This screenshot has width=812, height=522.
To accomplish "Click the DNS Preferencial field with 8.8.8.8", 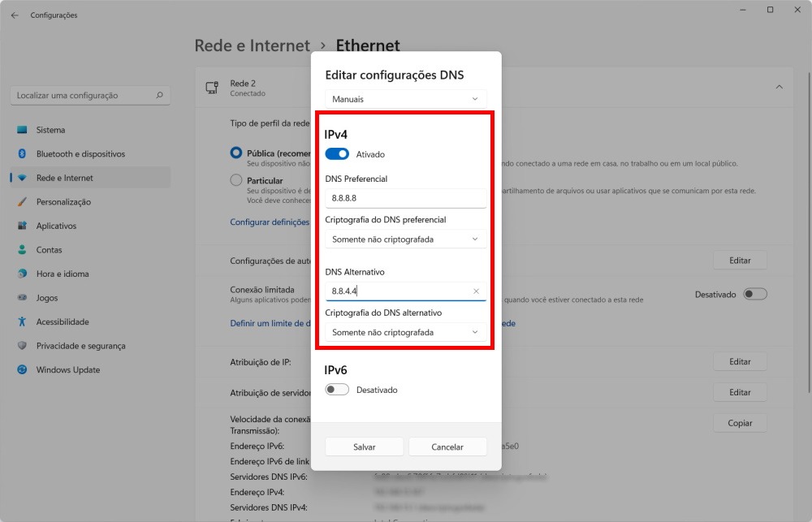I will click(405, 198).
